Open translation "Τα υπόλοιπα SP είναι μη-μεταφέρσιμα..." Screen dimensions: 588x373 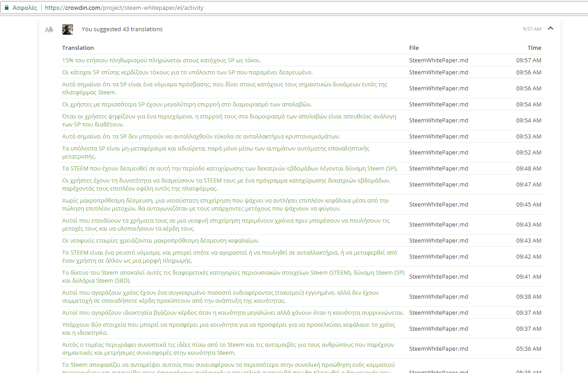pyautogui.click(x=216, y=152)
